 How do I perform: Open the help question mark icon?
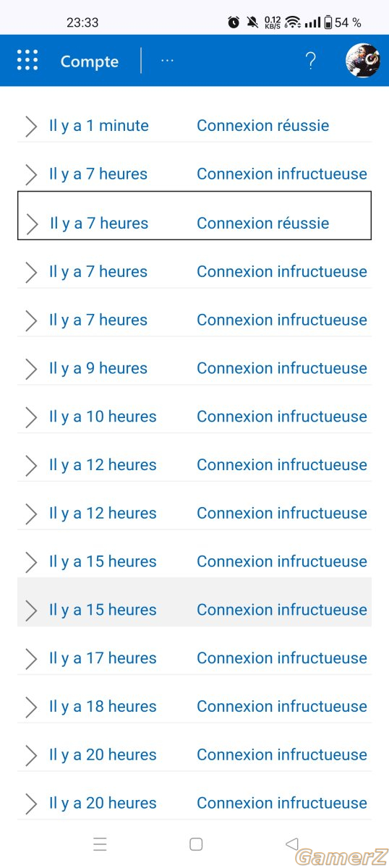tap(310, 61)
